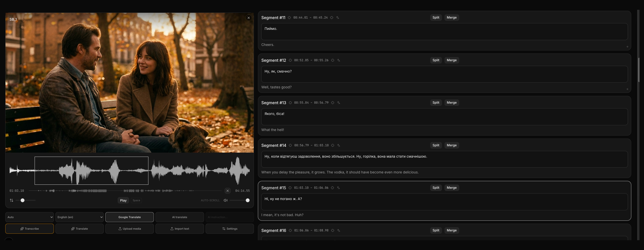Merge Segment #16

(452, 230)
